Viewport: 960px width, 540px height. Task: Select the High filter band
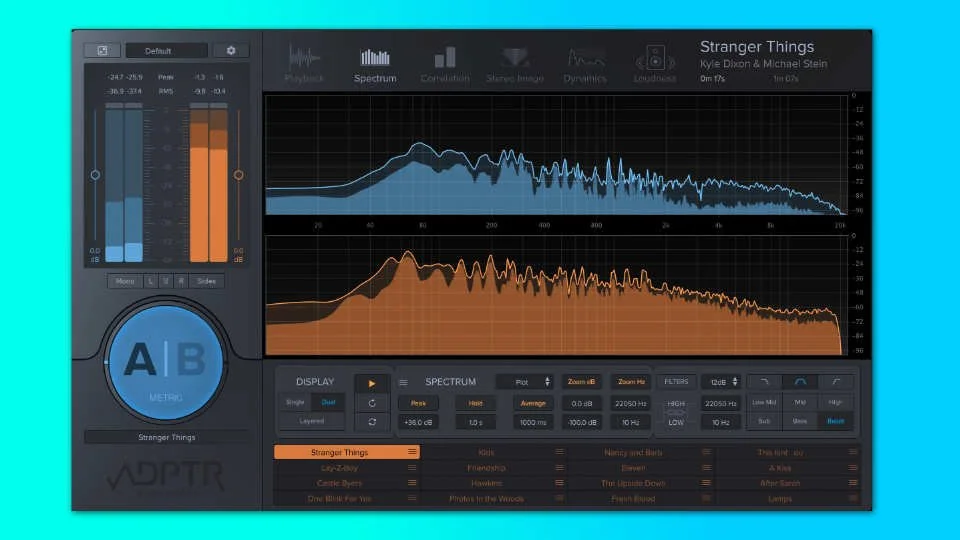pos(836,402)
